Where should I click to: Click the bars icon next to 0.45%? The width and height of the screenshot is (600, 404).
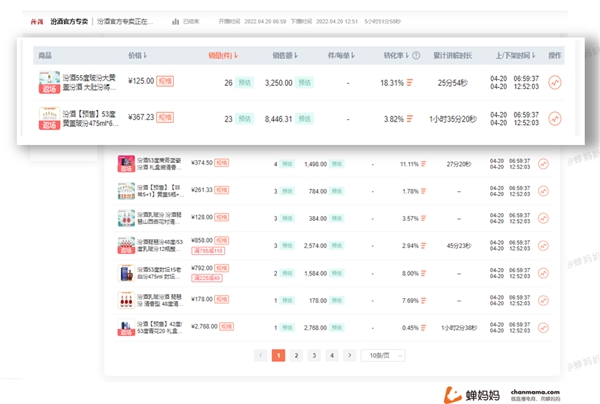pos(424,327)
